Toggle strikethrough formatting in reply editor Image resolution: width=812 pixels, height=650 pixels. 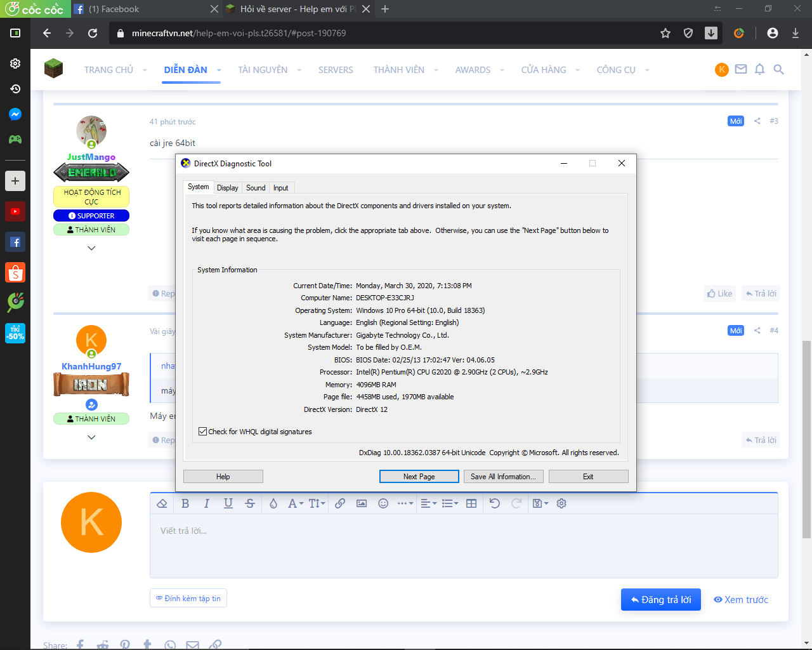tap(250, 503)
